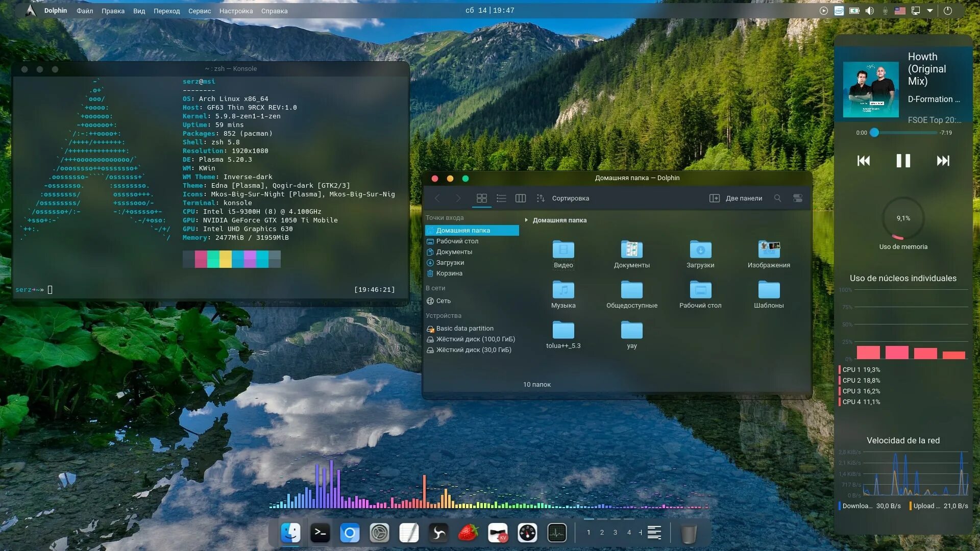Expand the system tray hidden icons arrow
Screen dimensions: 980x551
point(930,11)
